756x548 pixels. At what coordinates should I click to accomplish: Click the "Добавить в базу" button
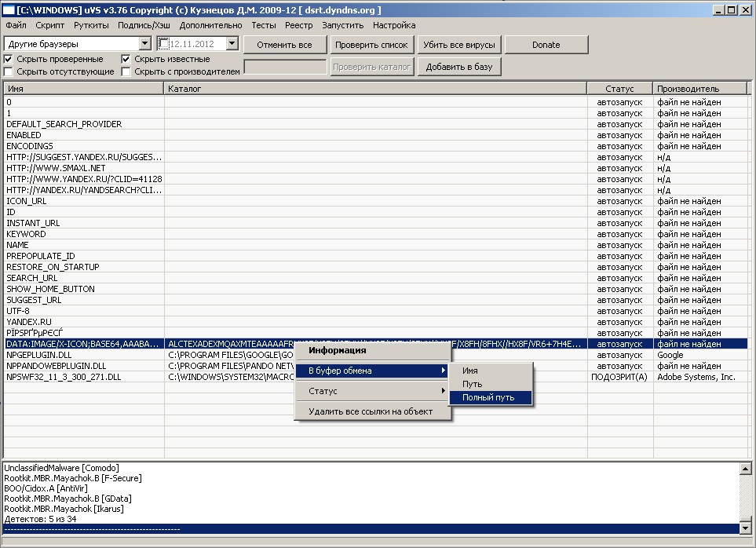pyautogui.click(x=459, y=67)
